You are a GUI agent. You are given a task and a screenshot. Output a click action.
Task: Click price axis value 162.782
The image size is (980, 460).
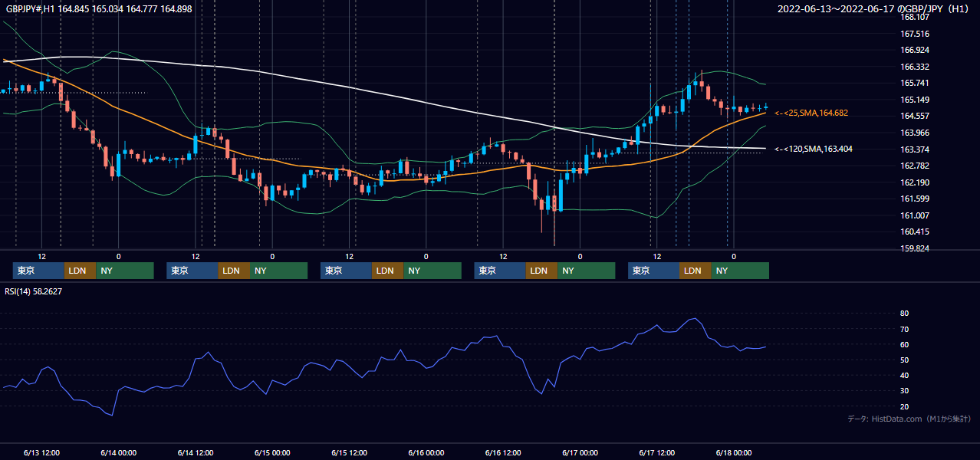[914, 166]
